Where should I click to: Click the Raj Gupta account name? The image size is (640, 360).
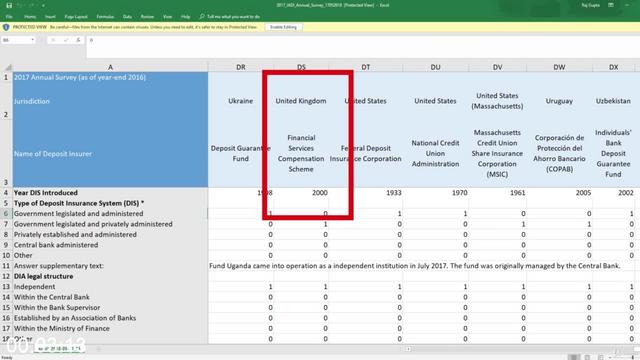(590, 5)
